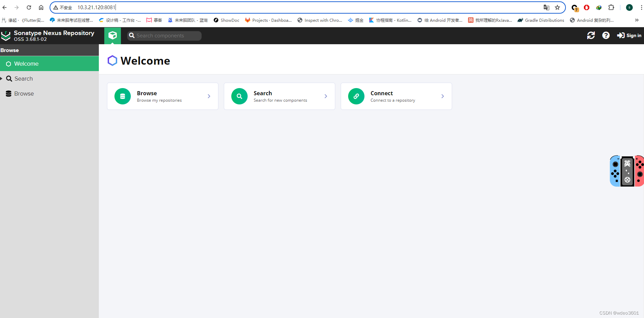Viewport: 644px width, 318px height.
Task: Open the translate page icon in address bar
Action: pyautogui.click(x=547, y=7)
